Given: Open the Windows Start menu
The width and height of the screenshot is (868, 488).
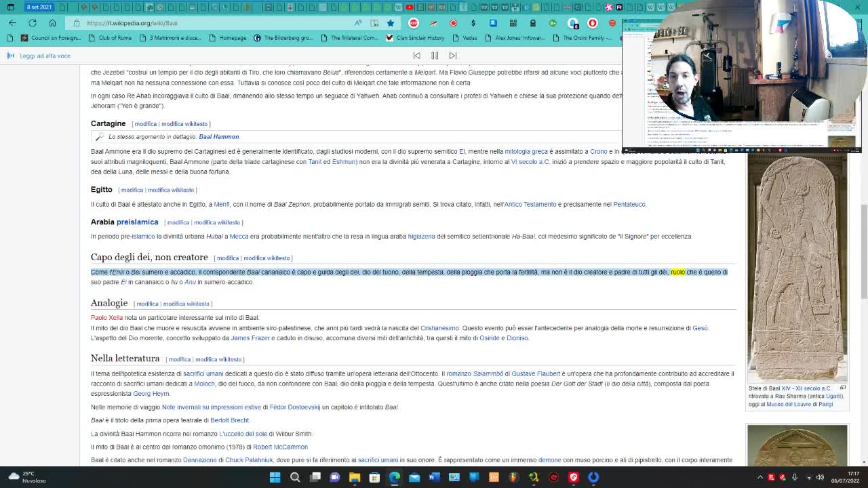Looking at the screenshot, I should click(x=275, y=477).
